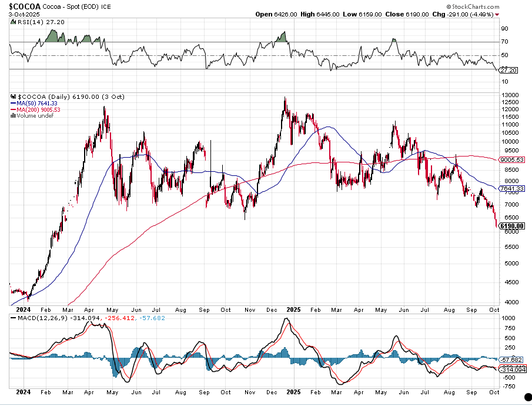Click the -57.682 MACD histogram value tag

tap(511, 360)
